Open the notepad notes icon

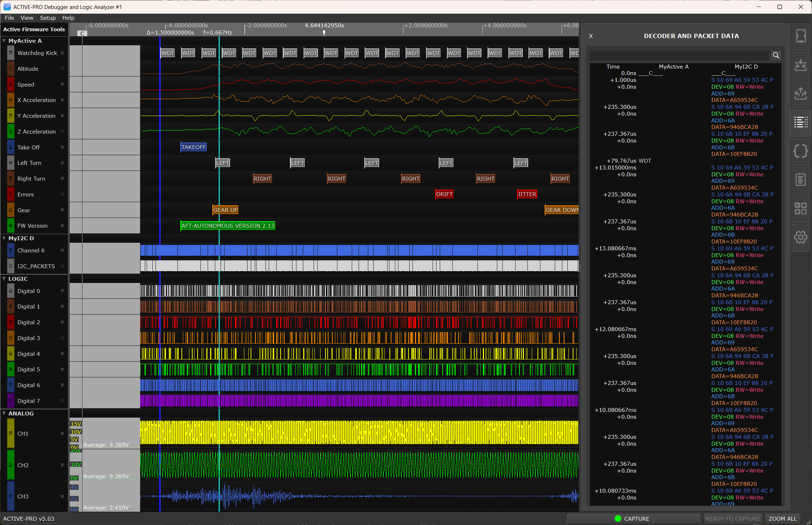click(x=801, y=179)
